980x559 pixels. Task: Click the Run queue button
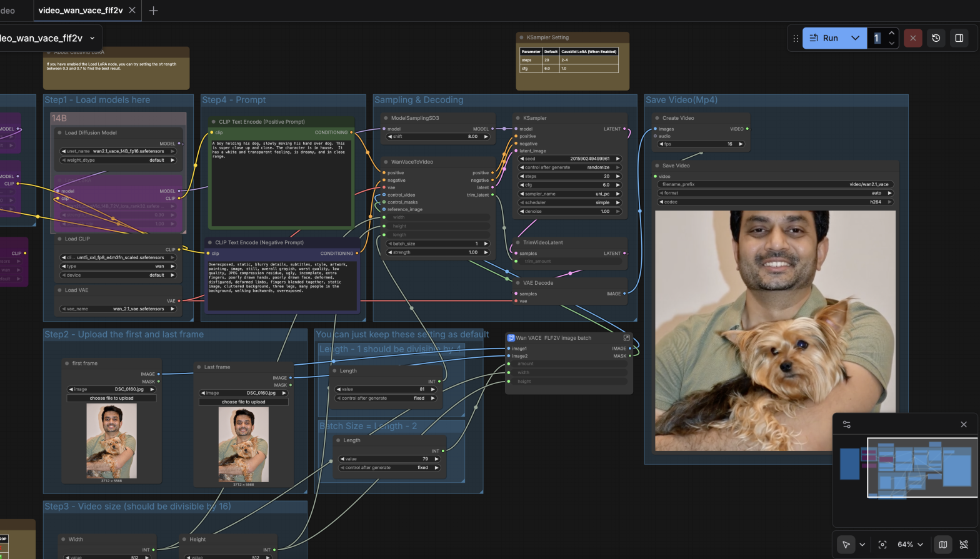tap(824, 38)
